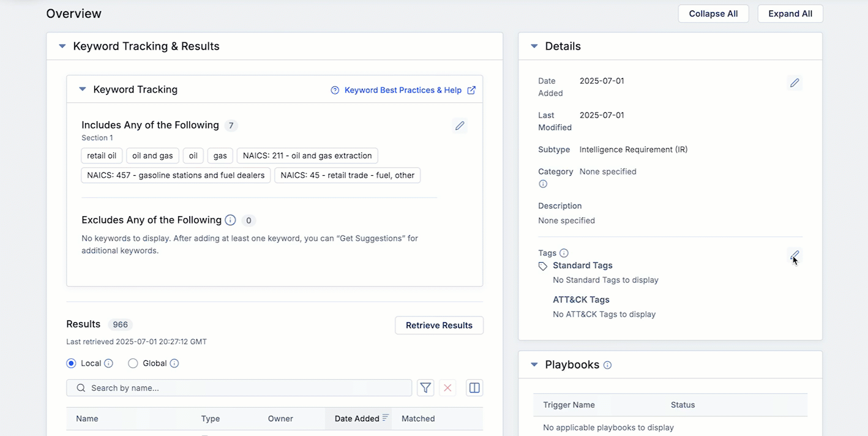The width and height of the screenshot is (868, 436).
Task: Click the Category info icon
Action: click(542, 184)
